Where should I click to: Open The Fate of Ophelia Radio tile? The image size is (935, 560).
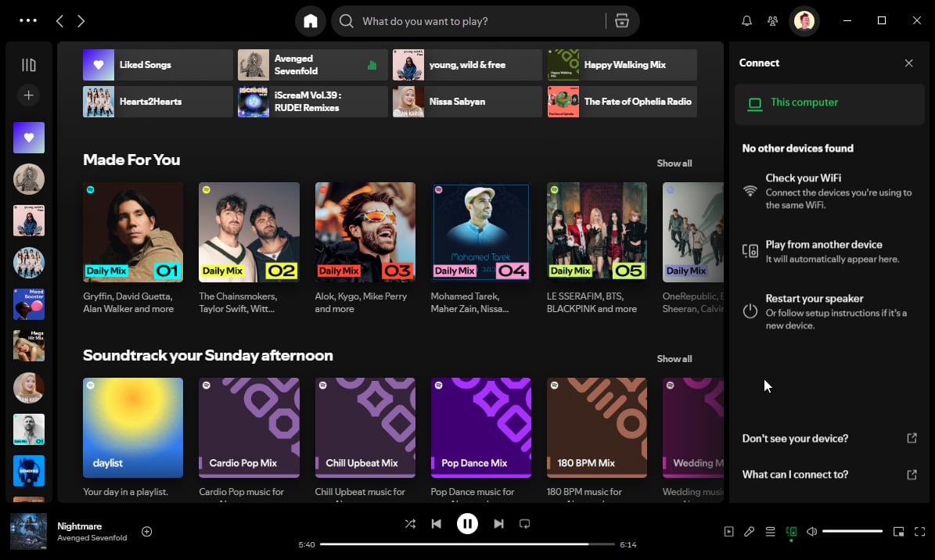coord(623,102)
